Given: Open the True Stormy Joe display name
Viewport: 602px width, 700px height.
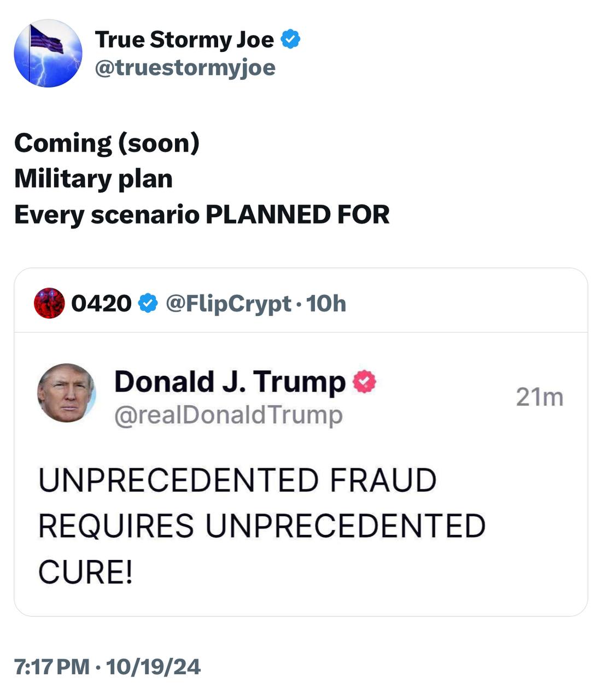Looking at the screenshot, I should tap(184, 39).
